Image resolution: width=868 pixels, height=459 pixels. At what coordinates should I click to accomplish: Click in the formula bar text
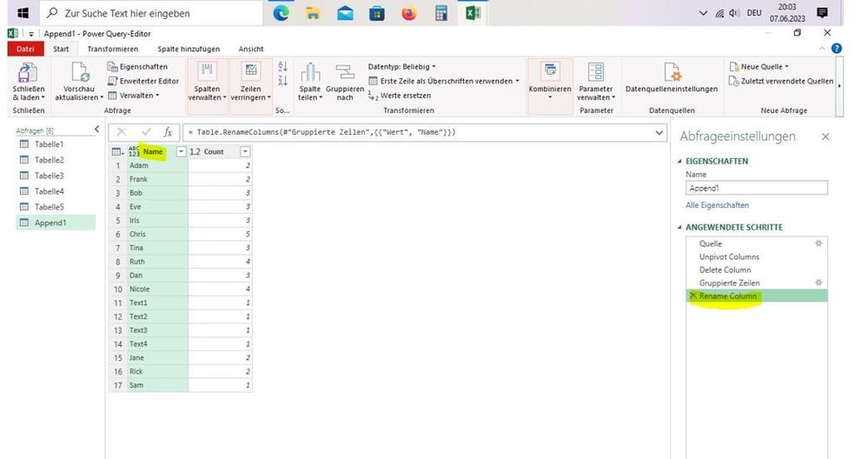[x=321, y=132]
